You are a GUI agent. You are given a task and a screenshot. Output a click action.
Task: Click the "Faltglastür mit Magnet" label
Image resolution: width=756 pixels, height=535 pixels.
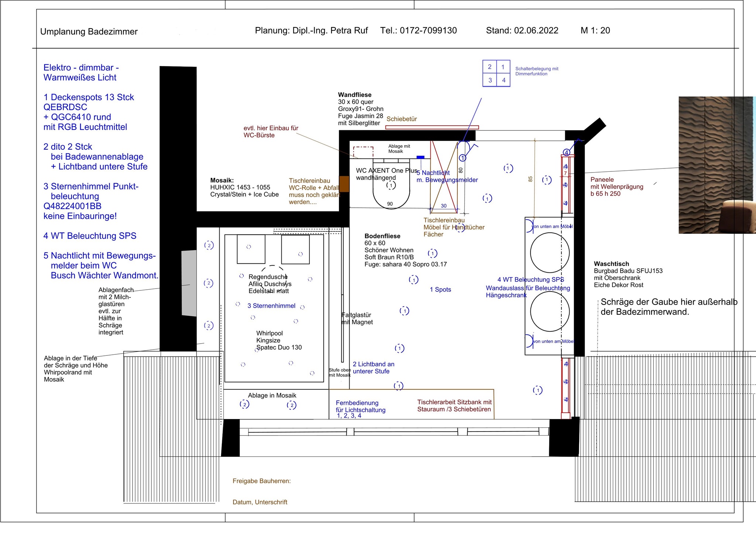357,318
